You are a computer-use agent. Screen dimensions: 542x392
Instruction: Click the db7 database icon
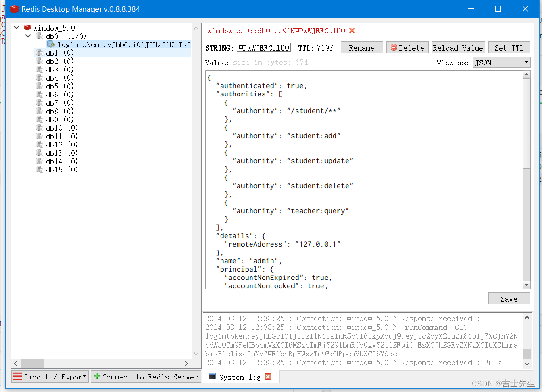click(40, 103)
